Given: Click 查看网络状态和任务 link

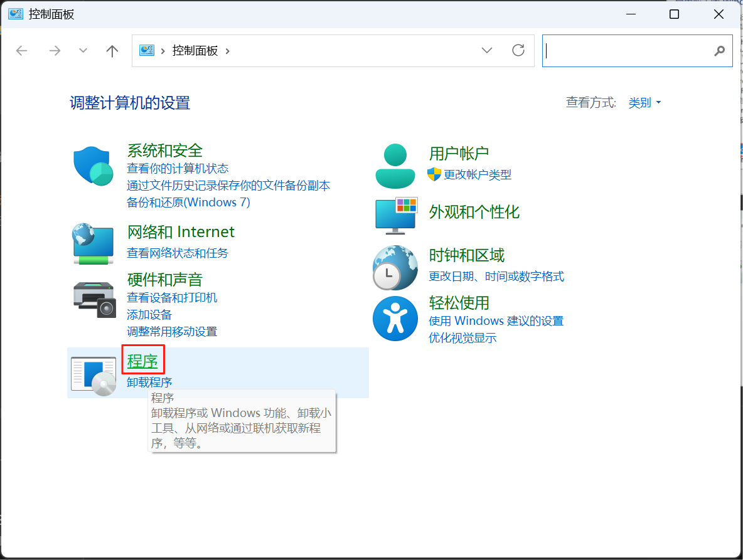Looking at the screenshot, I should click(x=177, y=253).
